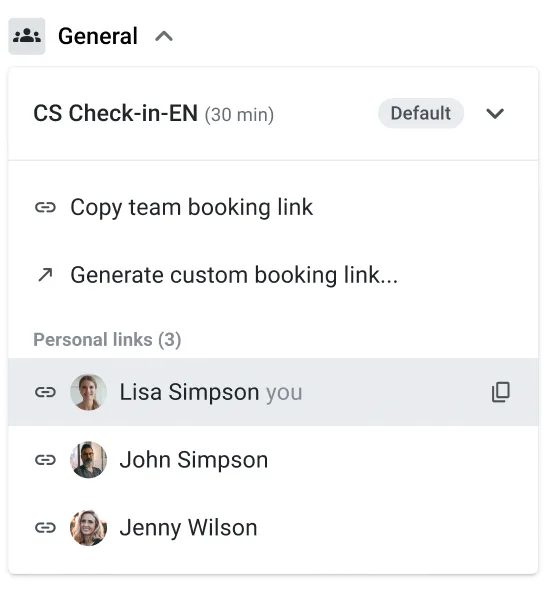Click the CS Check-in-EN title text
The image size is (546, 594).
pyautogui.click(x=116, y=113)
